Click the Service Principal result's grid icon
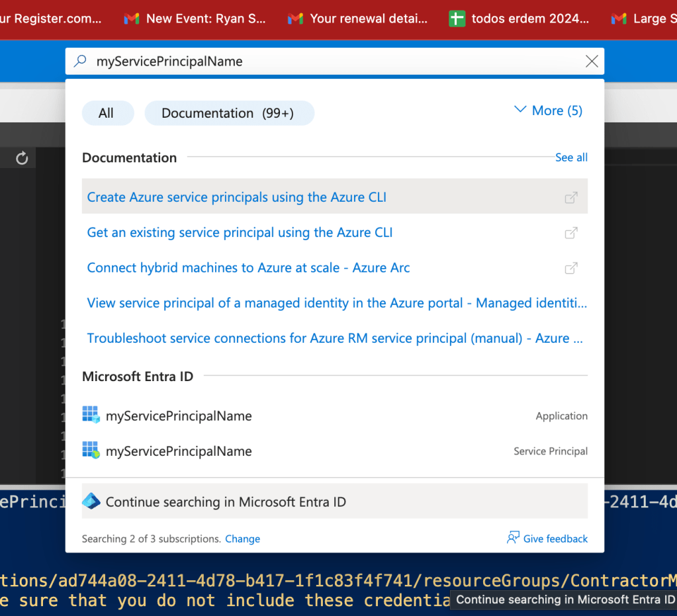 (91, 450)
